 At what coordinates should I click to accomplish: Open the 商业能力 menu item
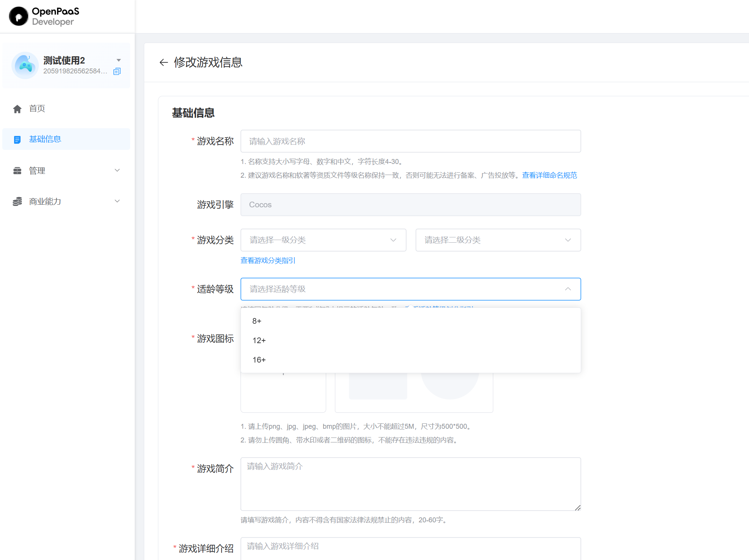66,201
